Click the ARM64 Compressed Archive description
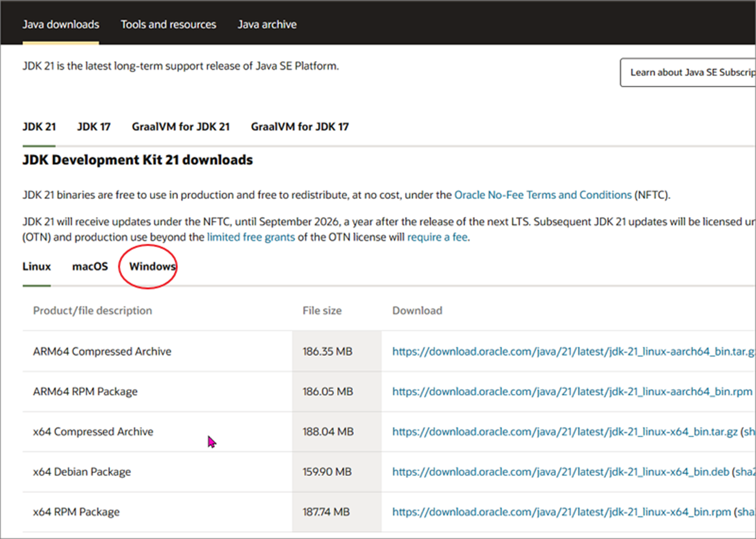The height and width of the screenshot is (539, 756). tap(102, 351)
